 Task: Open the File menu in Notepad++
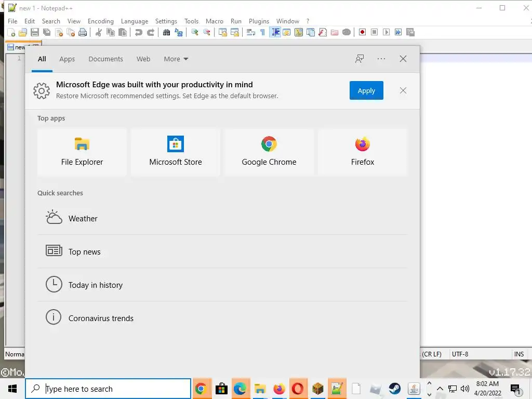coord(12,21)
